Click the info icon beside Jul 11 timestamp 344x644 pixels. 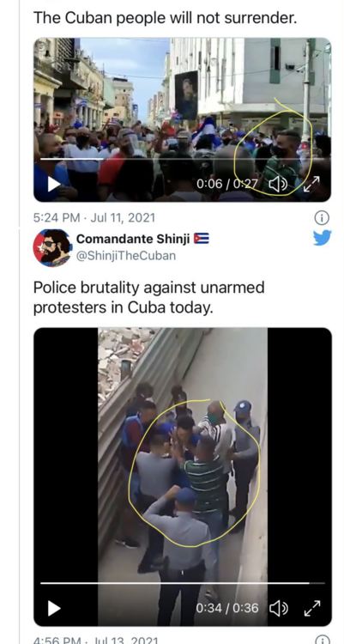(322, 217)
